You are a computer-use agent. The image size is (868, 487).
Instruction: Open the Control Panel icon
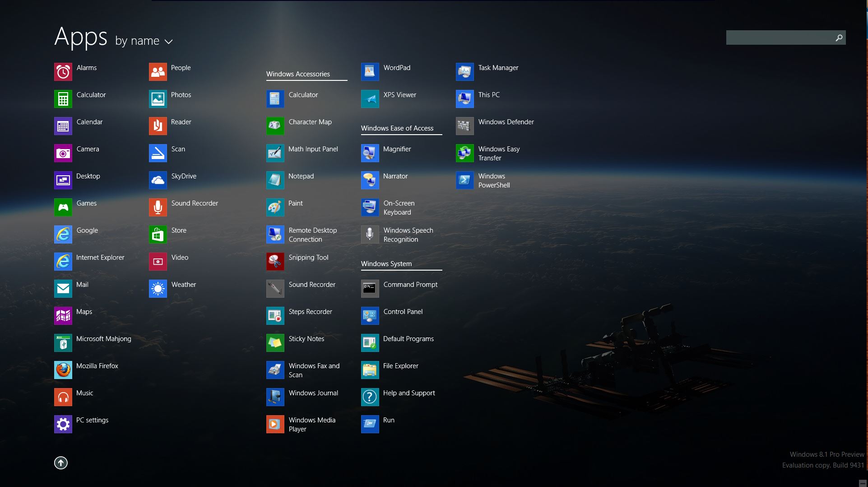[x=370, y=316]
